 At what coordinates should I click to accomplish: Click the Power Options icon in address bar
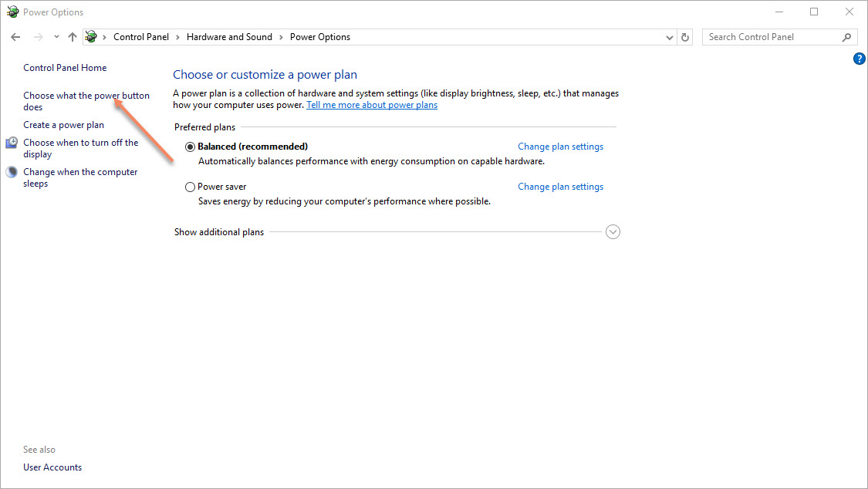tap(91, 37)
